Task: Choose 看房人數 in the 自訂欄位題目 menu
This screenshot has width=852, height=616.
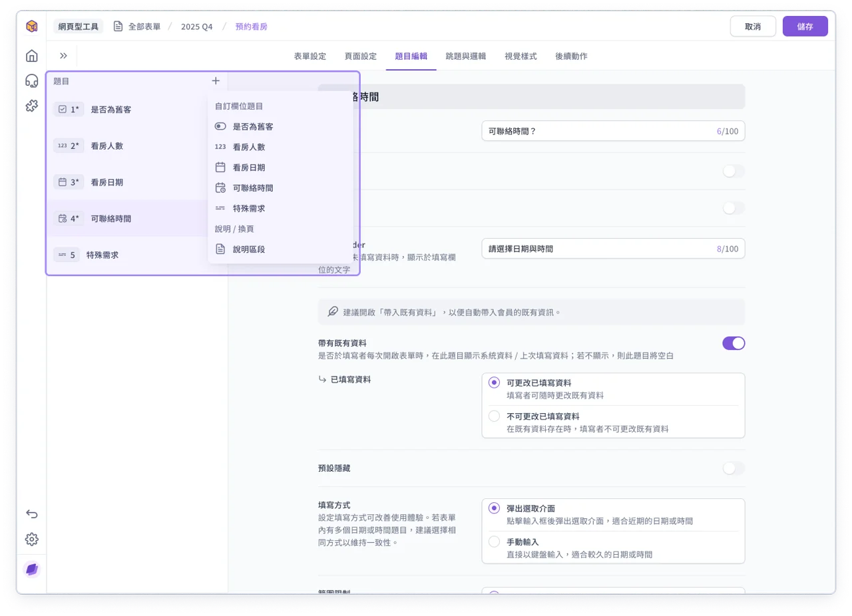Action: pyautogui.click(x=280, y=147)
